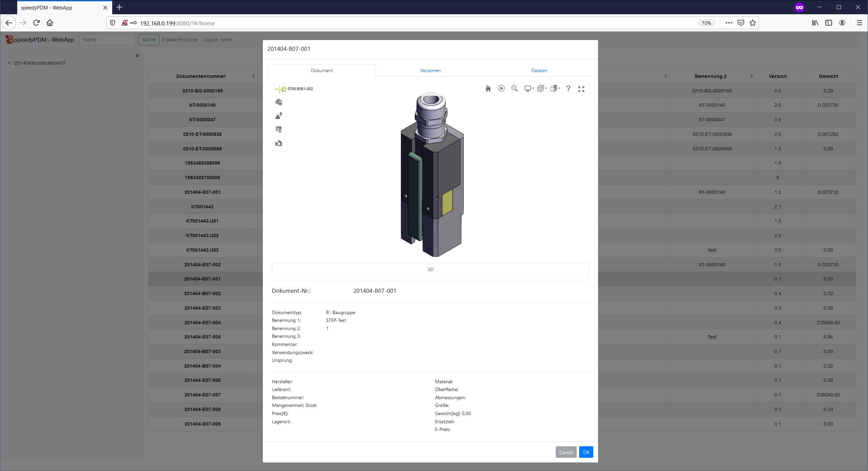Open the Firefox hamburger menu

(859, 23)
